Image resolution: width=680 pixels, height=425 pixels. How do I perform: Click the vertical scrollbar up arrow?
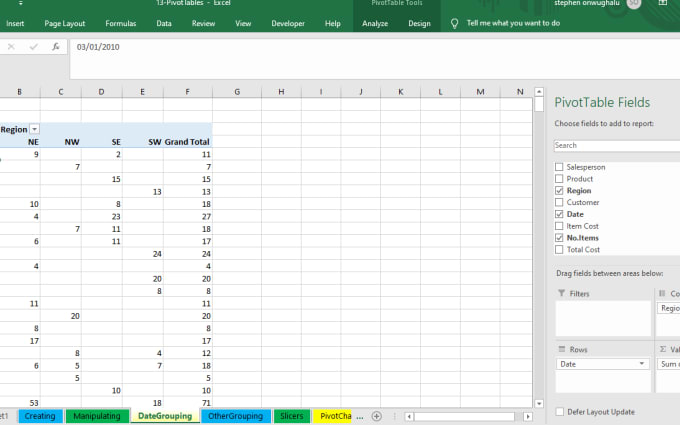(539, 103)
